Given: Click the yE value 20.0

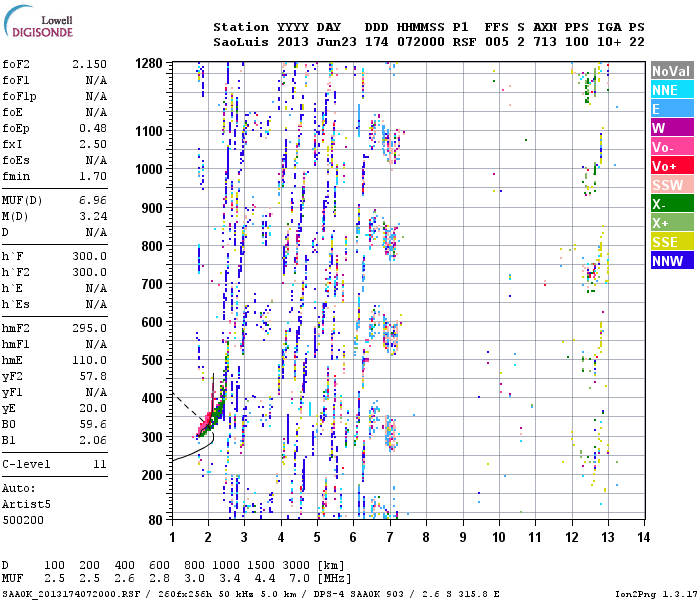Looking at the screenshot, I should [93, 408].
